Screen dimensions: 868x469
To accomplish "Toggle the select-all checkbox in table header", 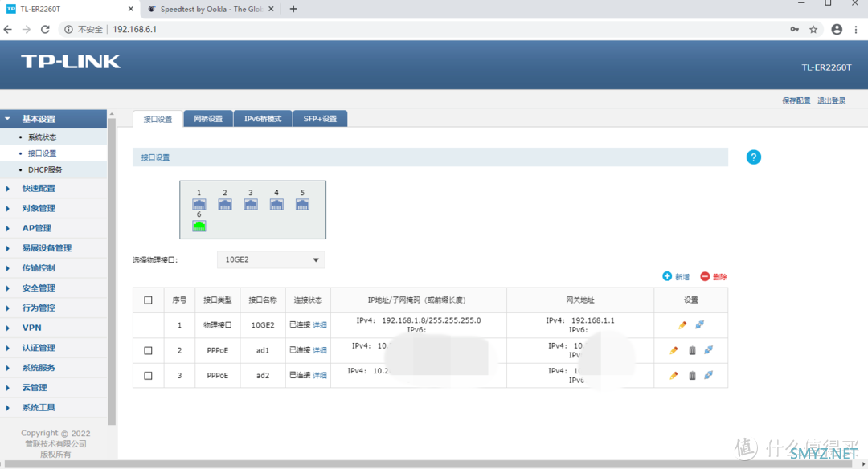I will [x=148, y=300].
